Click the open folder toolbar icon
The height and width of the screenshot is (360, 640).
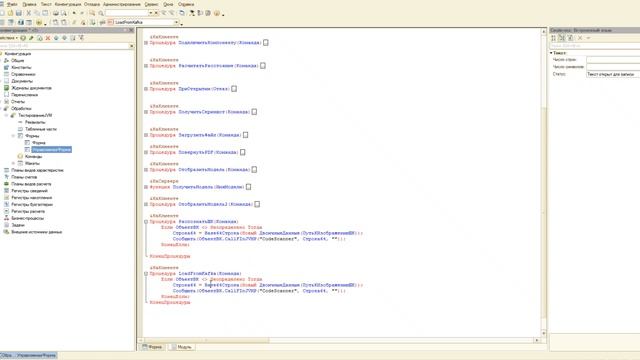coord(10,13)
